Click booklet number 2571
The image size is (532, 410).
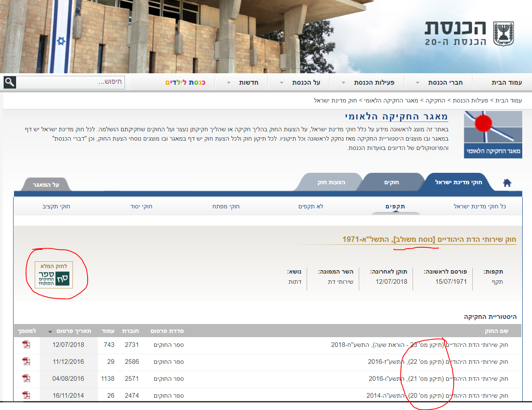[x=132, y=379]
